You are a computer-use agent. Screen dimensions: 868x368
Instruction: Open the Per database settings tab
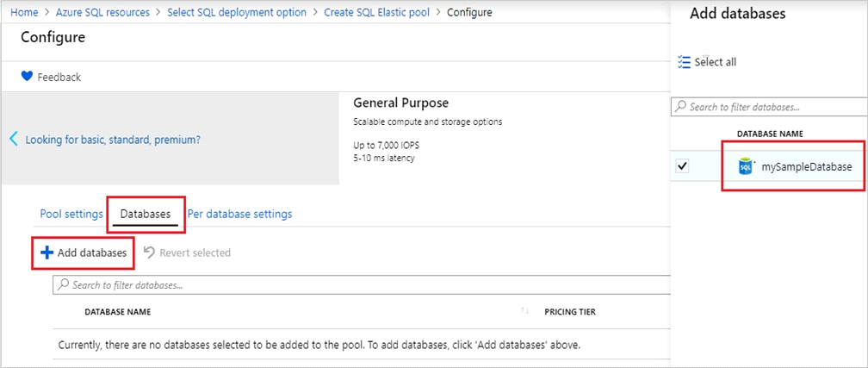(x=239, y=214)
